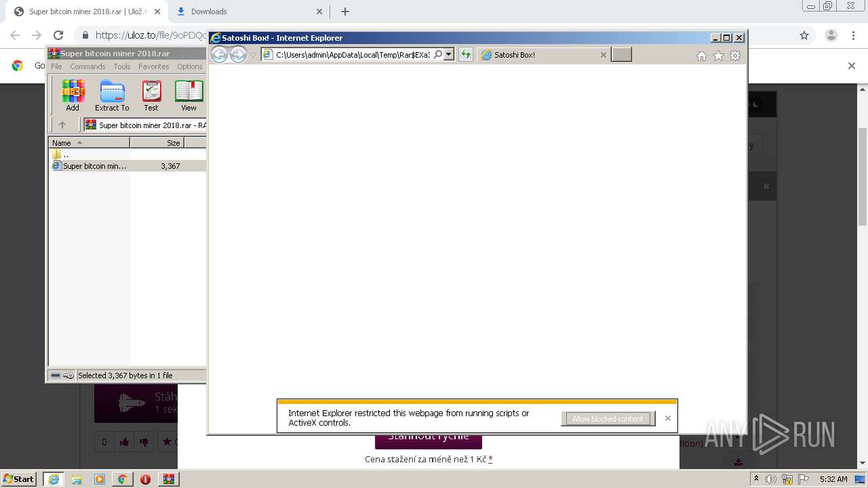The height and width of the screenshot is (488, 868).
Task: Open the Tools menu in WinRAR
Action: click(122, 66)
